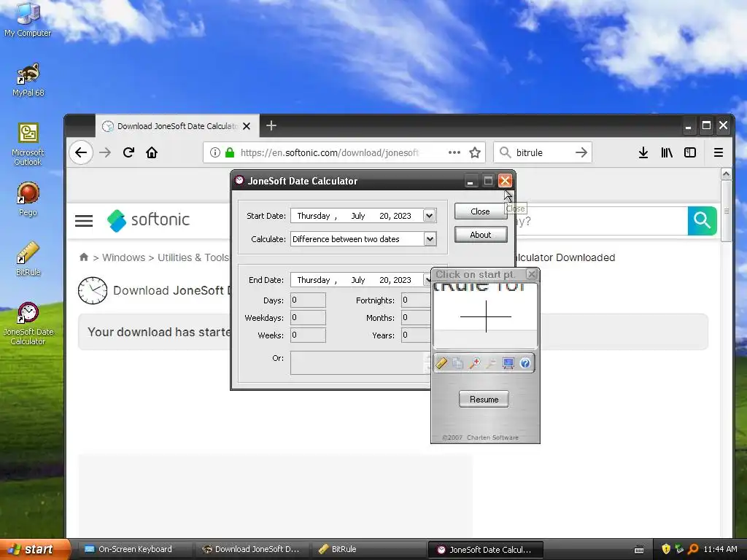
Task: Select the MyPal 68 desktop shortcut
Action: click(28, 80)
